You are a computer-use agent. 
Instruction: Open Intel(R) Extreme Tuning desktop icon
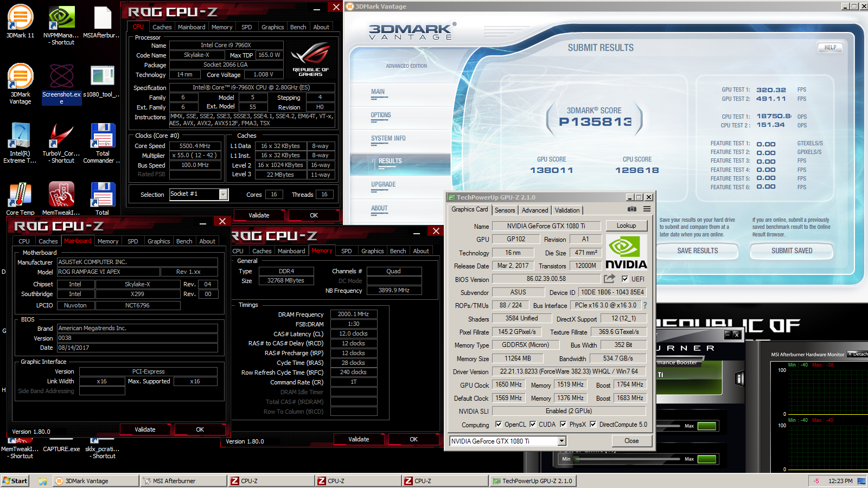tap(20, 143)
